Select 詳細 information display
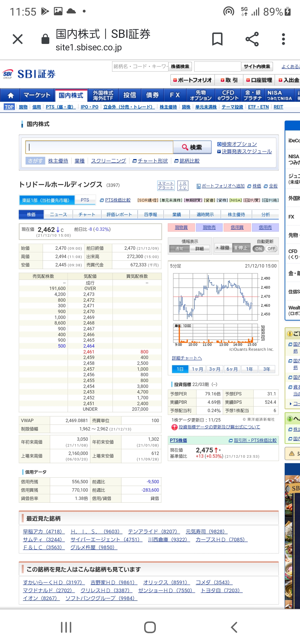The image size is (300, 644). click(199, 249)
